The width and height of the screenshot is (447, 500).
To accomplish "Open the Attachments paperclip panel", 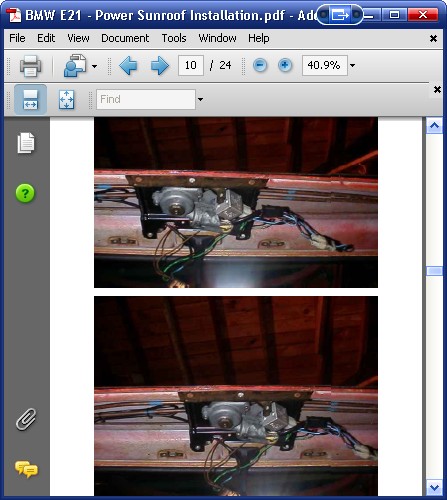I will tap(26, 419).
